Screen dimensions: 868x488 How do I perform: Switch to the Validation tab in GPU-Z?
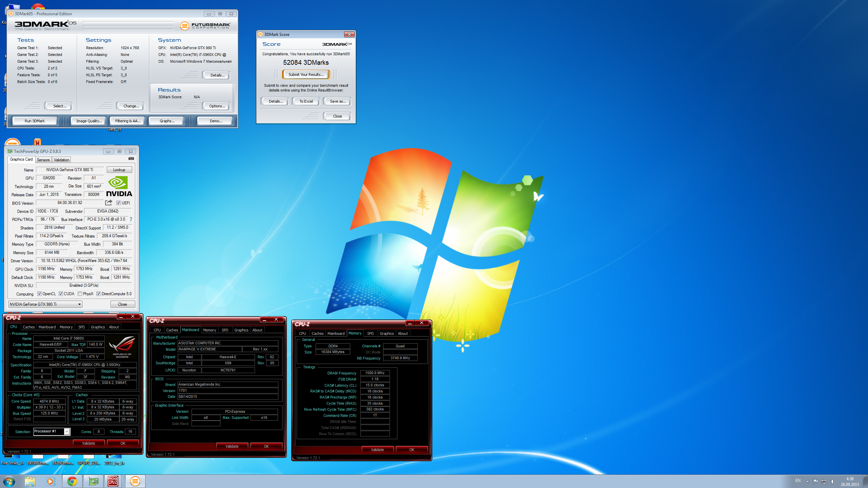(61, 160)
